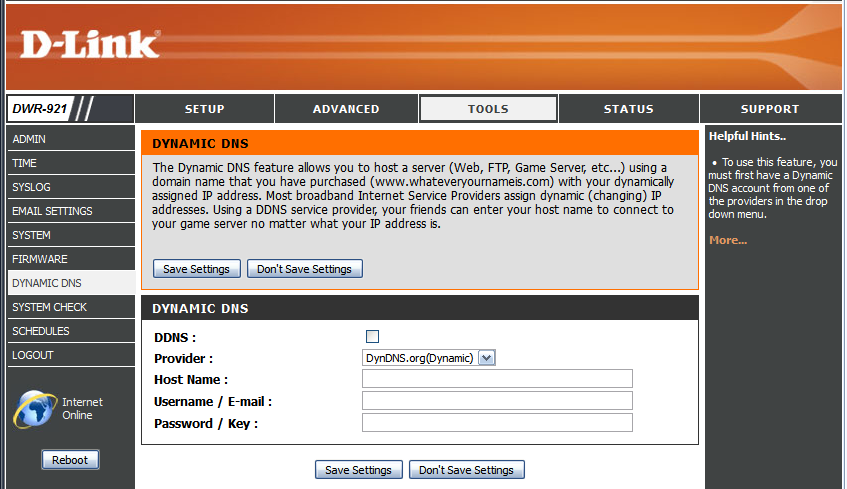Open the Provider dropdown arrow

coord(487,358)
